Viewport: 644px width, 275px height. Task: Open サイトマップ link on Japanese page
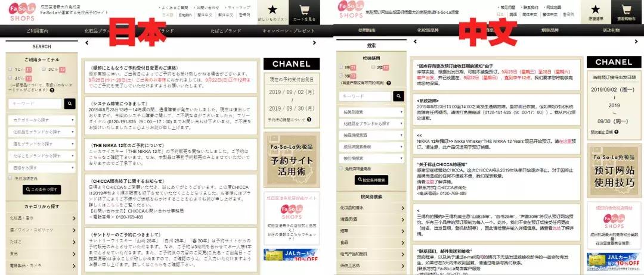point(238,7)
